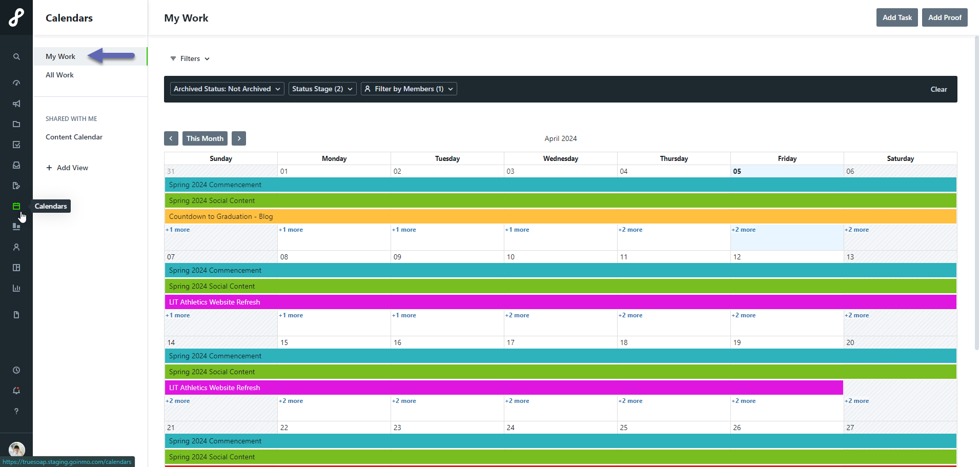Expand +2 more on Friday 05
980x467 pixels.
(744, 230)
